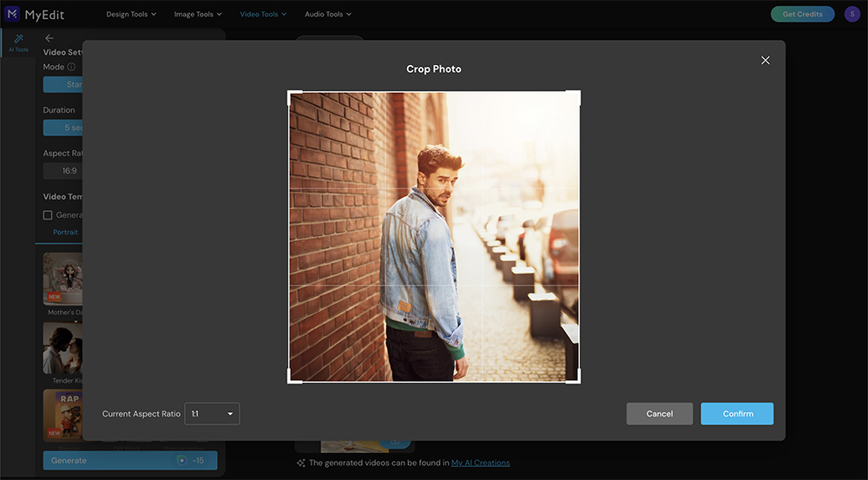Click the Get Credits button
868x480 pixels.
(802, 15)
